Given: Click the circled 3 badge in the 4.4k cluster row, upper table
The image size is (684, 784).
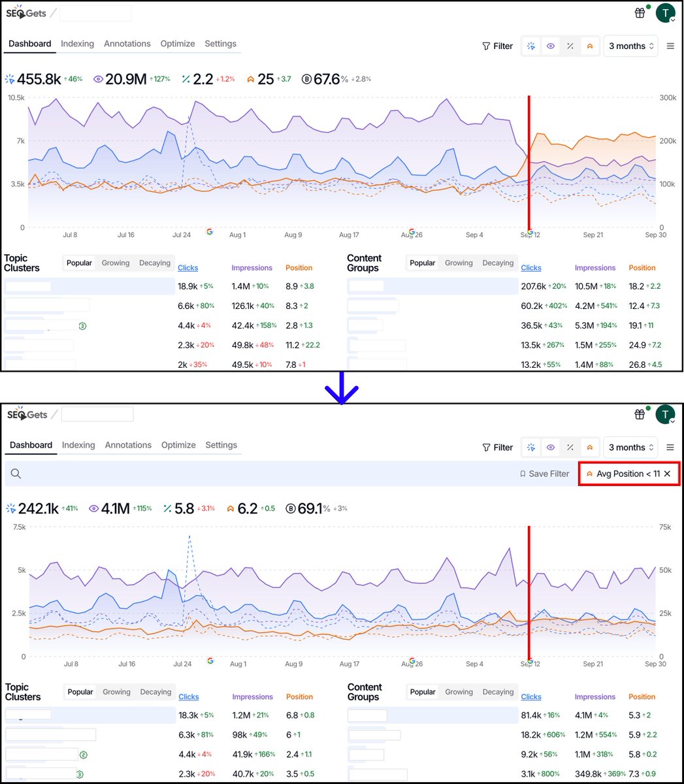Looking at the screenshot, I should [x=83, y=325].
